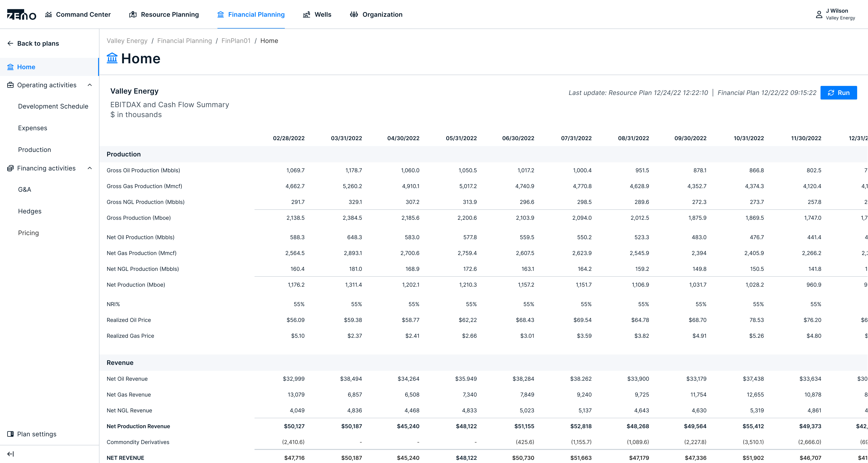Click Gross NGL Production (Mbbls) row label

click(146, 202)
